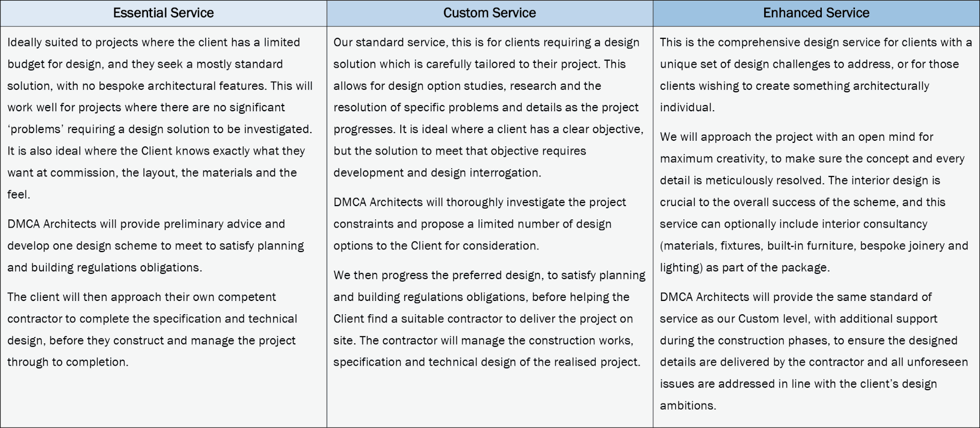980x428 pixels.
Task: Click the 'The client will then approach' paragraph
Action: coord(152,329)
